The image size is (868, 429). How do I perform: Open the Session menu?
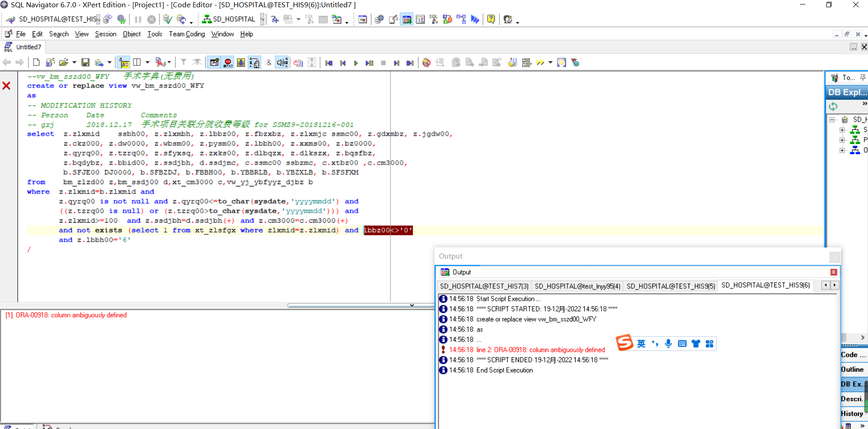click(x=105, y=34)
